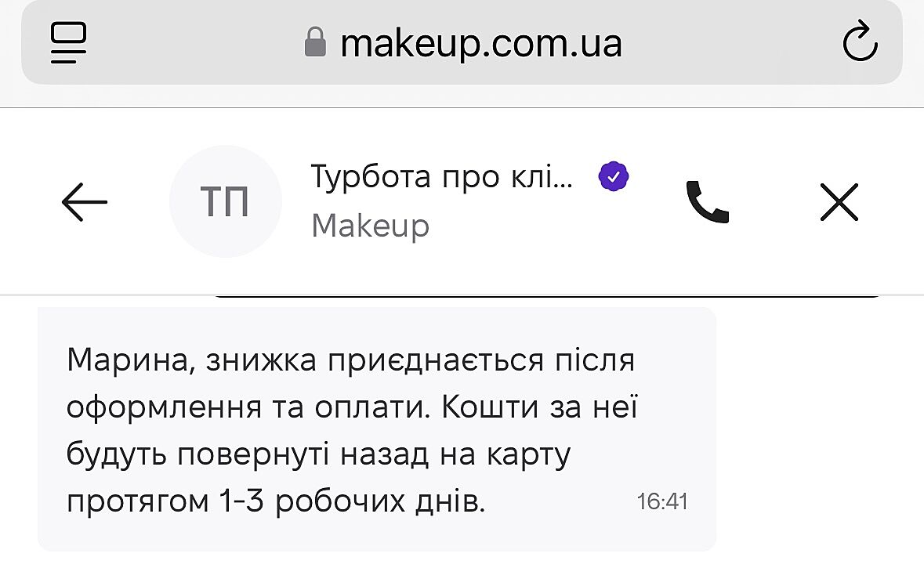924x586 pixels.
Task: Open the ТП avatar profile picture
Action: [x=226, y=202]
